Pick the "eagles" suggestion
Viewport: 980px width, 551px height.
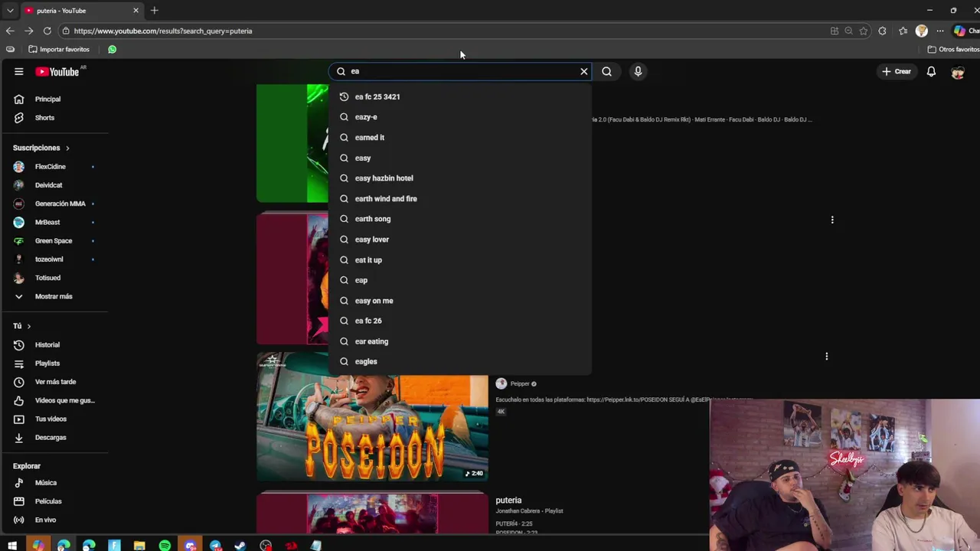click(x=459, y=361)
